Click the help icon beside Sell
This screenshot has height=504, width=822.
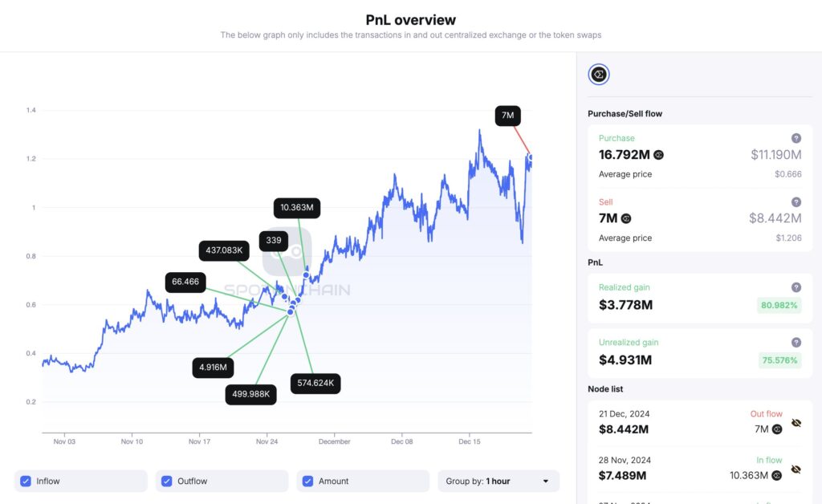coord(796,202)
